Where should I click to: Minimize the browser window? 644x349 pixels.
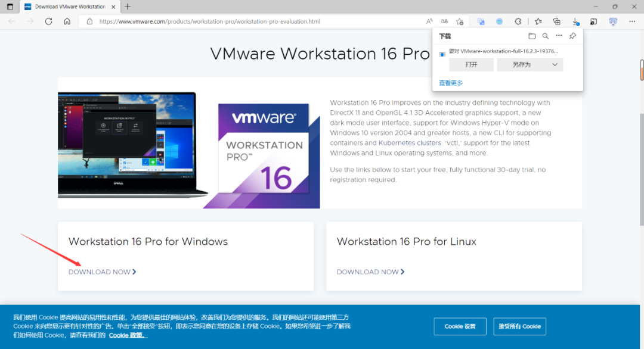[x=596, y=7]
